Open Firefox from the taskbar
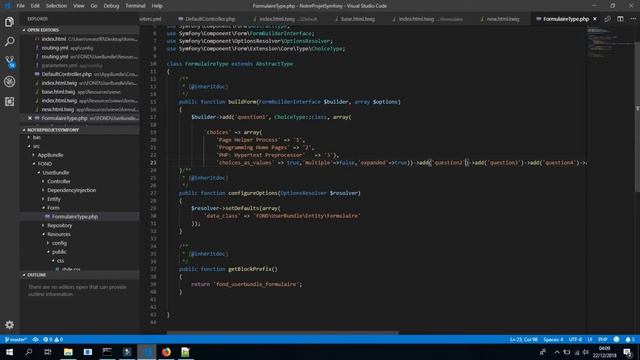The width and height of the screenshot is (640, 360). click(166, 352)
